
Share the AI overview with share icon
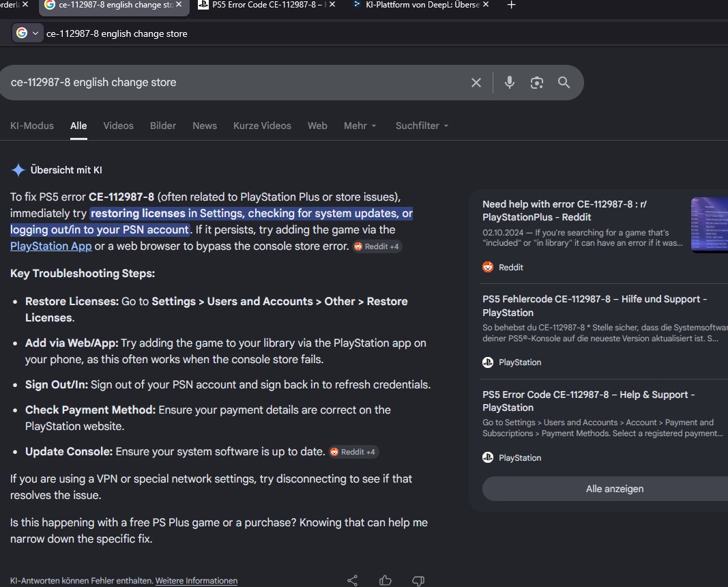pos(352,580)
